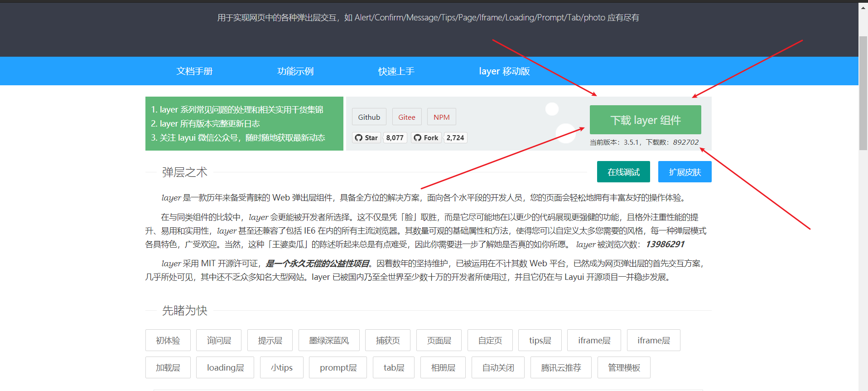Try the 初体验 demo button
Screen dimensions: 868x391
(x=168, y=340)
